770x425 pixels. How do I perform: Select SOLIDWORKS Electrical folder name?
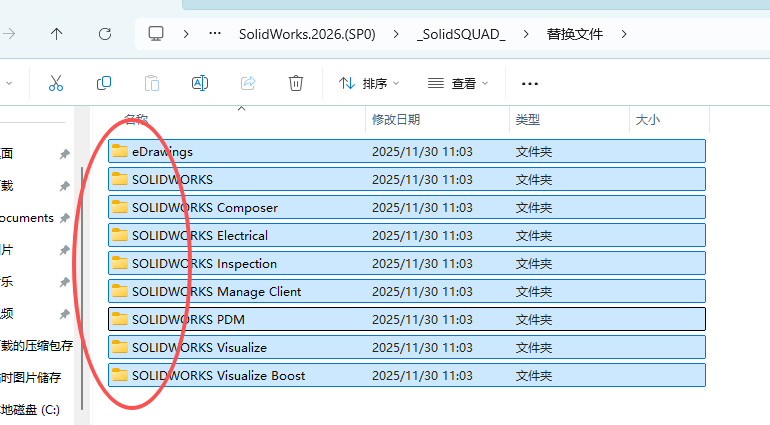[x=200, y=235]
